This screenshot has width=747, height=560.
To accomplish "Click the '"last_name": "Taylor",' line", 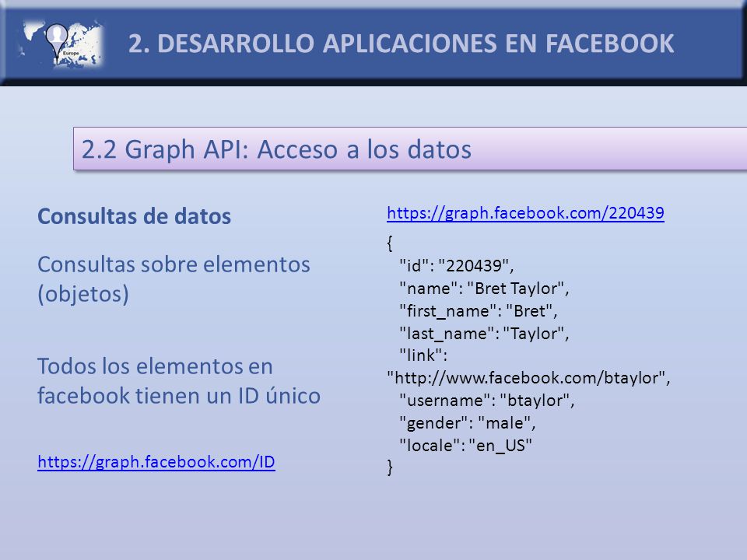I will 484,334.
